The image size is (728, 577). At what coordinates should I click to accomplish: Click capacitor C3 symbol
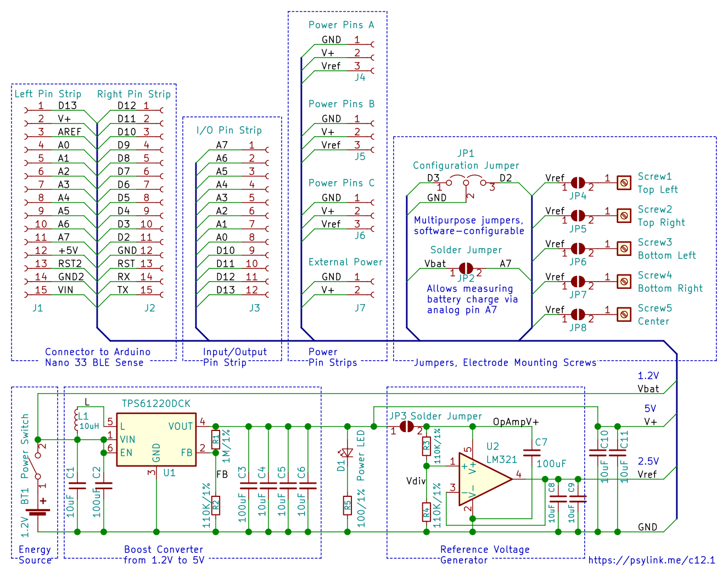click(249, 486)
